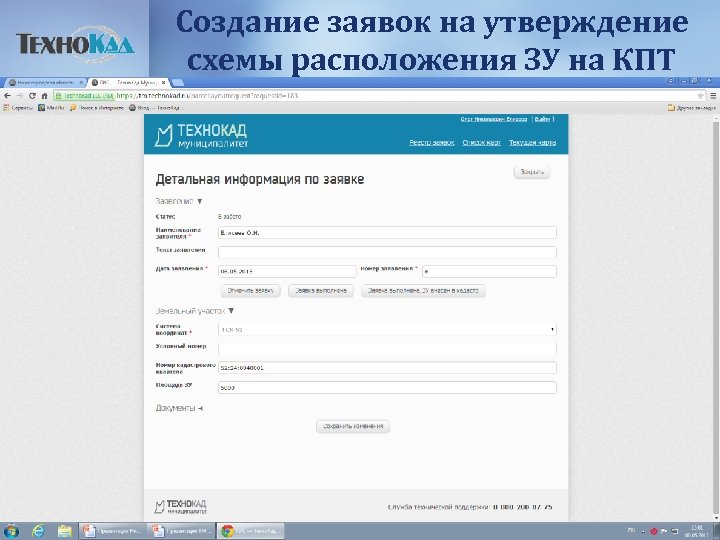This screenshot has width=720, height=540.
Task: Switch to first PowerPoint taskbar window
Action: [x=112, y=531]
